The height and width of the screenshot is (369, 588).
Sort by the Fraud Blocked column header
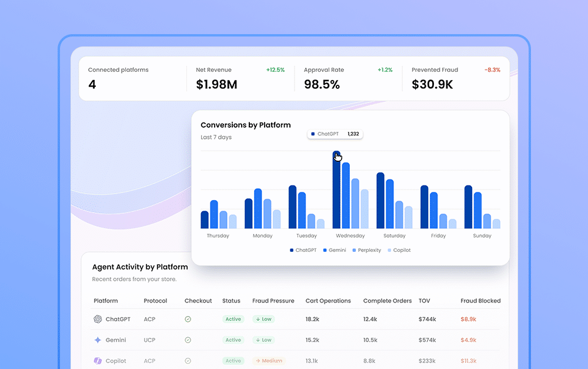point(480,301)
